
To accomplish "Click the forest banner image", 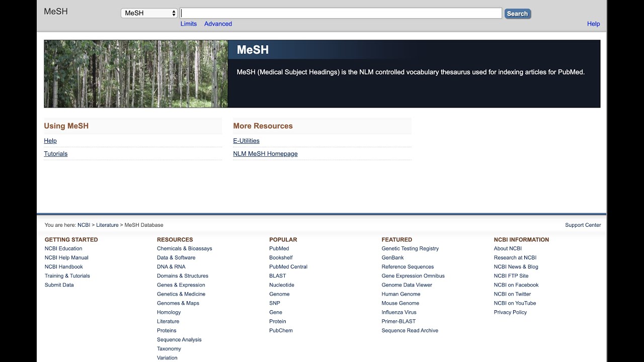I will point(136,74).
